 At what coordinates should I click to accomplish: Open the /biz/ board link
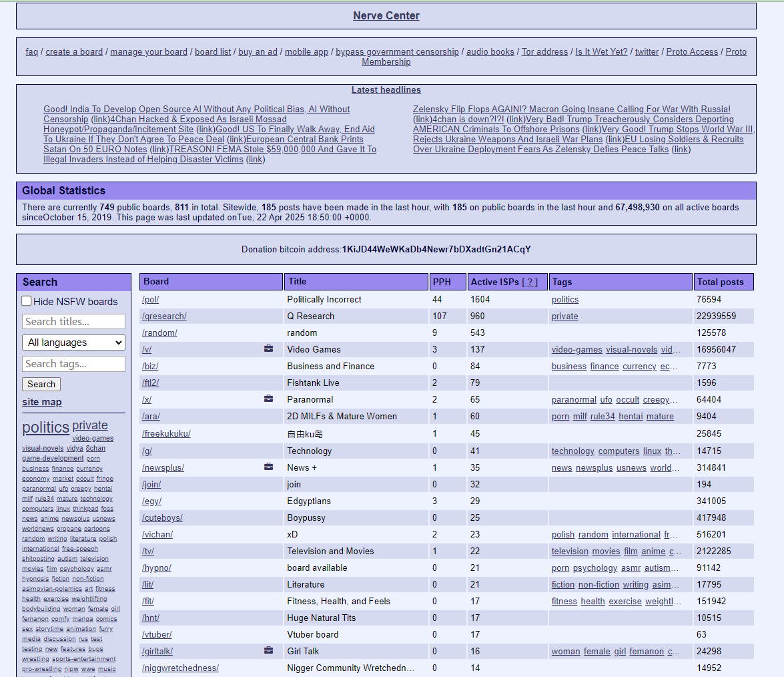pyautogui.click(x=151, y=367)
